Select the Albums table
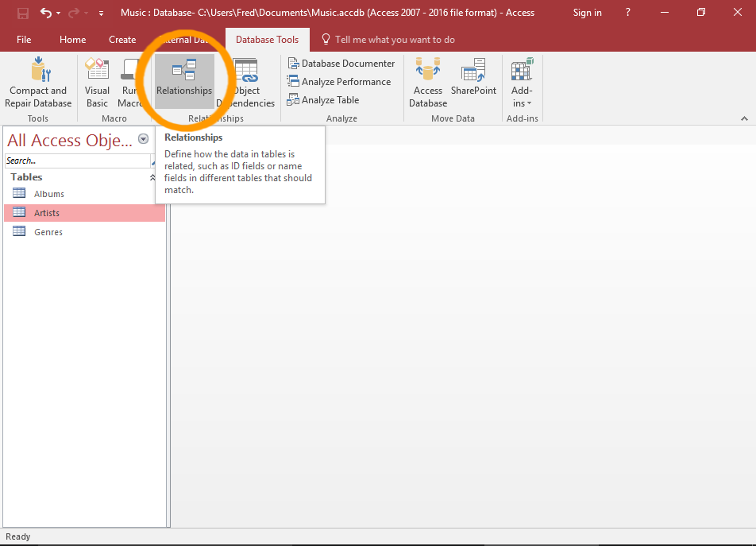756x546 pixels. coord(85,194)
